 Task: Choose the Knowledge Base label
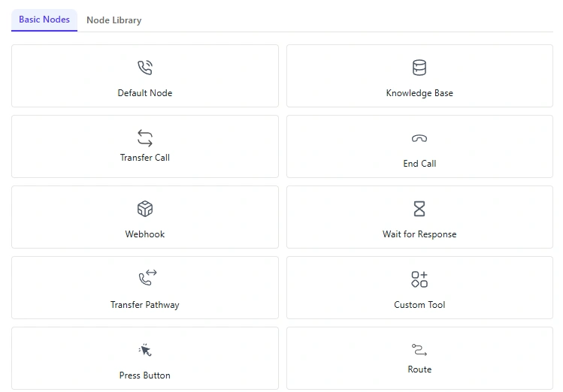[x=419, y=93]
